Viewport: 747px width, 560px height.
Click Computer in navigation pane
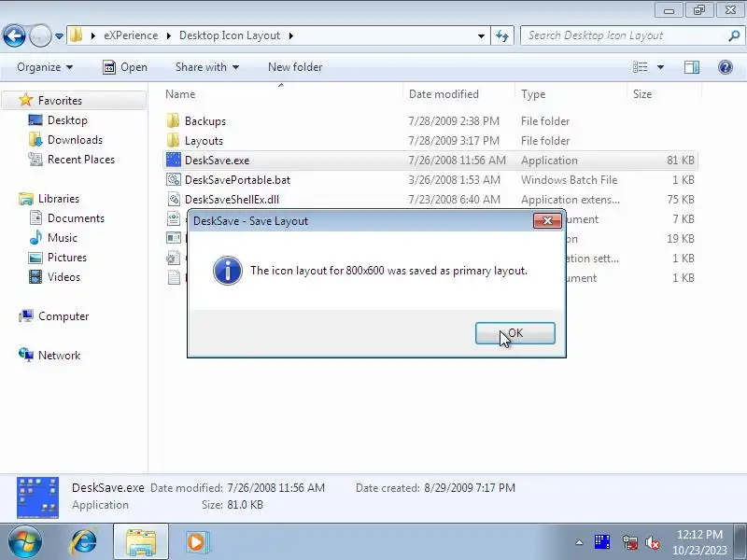[63, 316]
